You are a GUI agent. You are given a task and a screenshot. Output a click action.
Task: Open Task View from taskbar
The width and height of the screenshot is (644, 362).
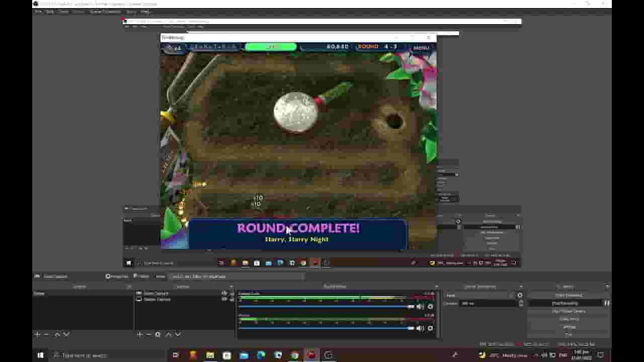tap(176, 355)
